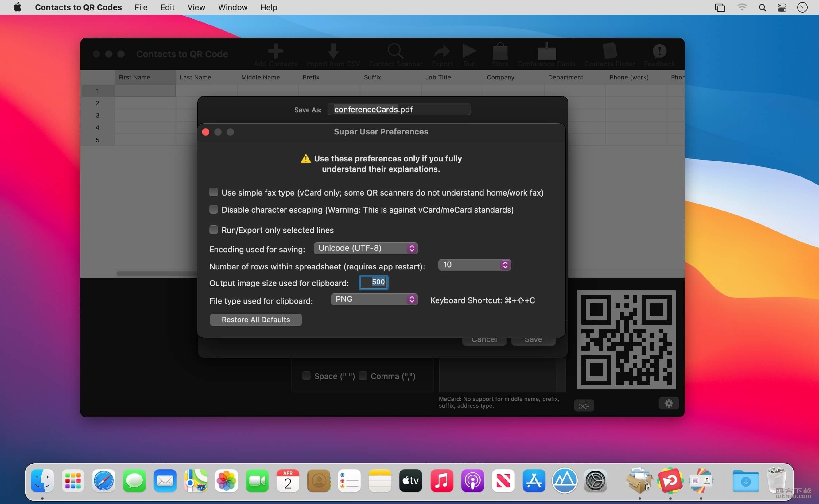The width and height of the screenshot is (819, 504).
Task: Toggle the Space separator checkbox
Action: 306,376
